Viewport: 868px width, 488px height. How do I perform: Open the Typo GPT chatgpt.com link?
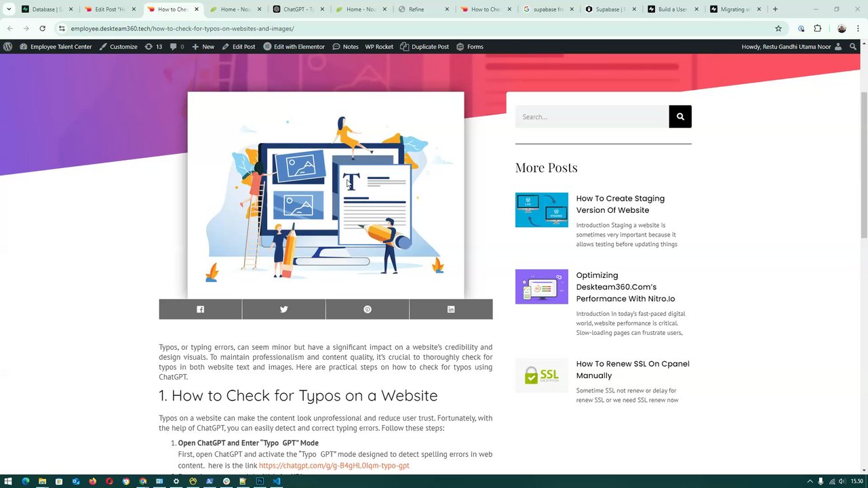click(x=334, y=466)
